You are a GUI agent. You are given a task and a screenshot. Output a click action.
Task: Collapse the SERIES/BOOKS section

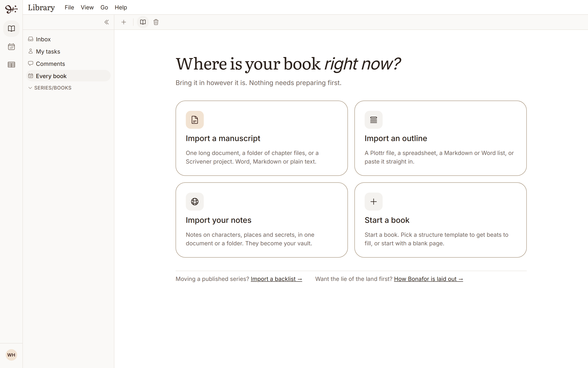pos(50,88)
